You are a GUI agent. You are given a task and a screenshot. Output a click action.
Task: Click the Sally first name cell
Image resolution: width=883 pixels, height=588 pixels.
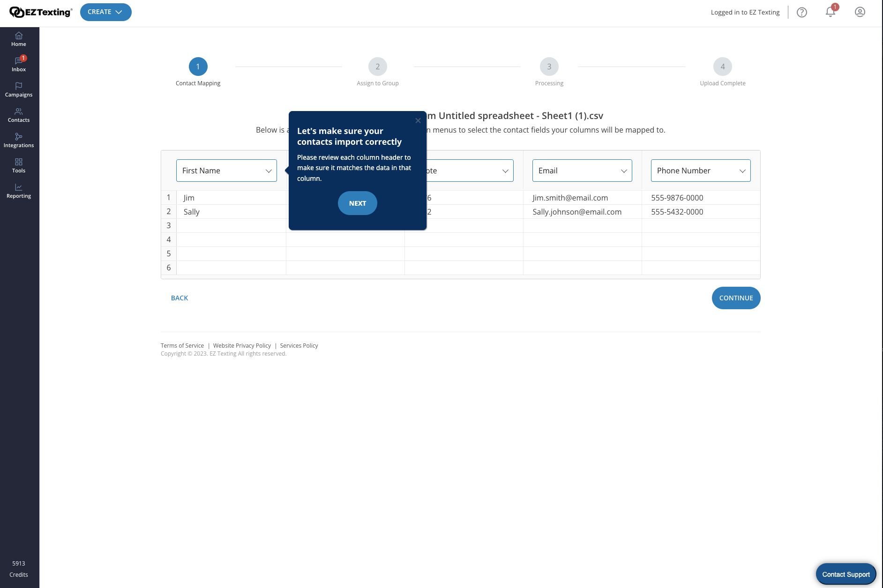[x=231, y=212]
